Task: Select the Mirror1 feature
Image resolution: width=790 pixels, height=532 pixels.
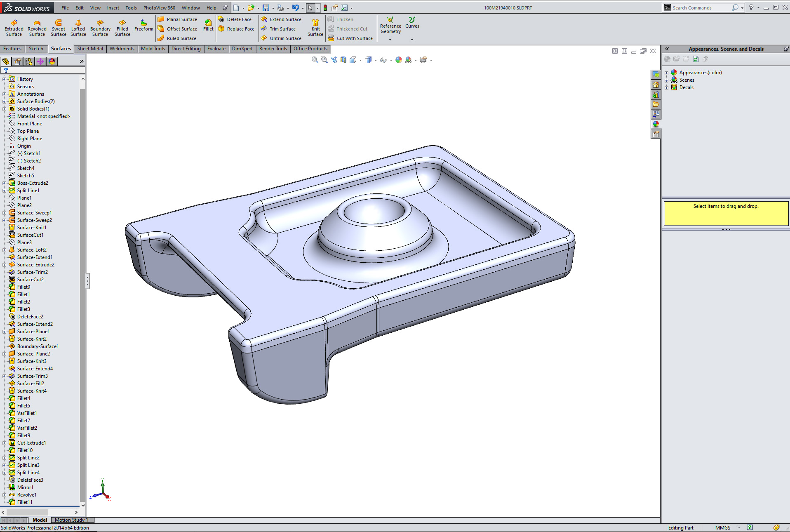Action: pyautogui.click(x=21, y=487)
